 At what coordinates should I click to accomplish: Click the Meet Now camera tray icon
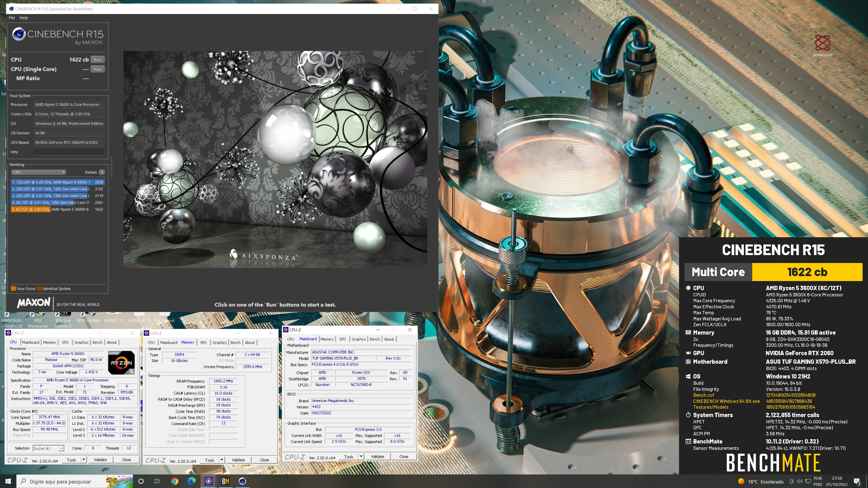[792, 481]
